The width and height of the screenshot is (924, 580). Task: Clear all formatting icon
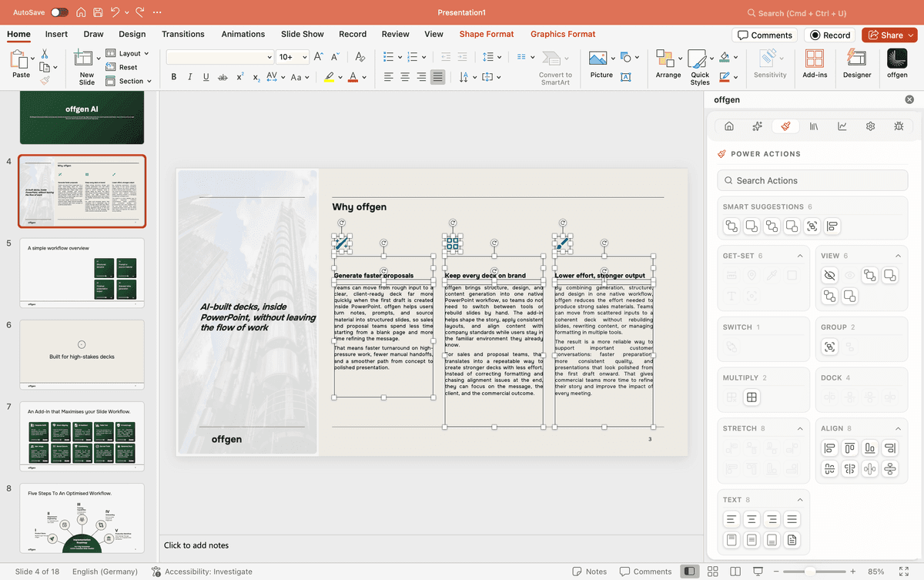pos(359,57)
